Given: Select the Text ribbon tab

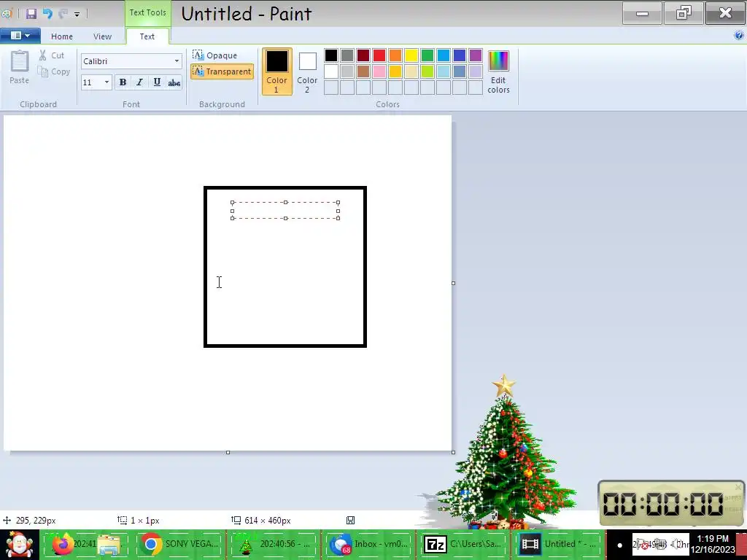Looking at the screenshot, I should 147,36.
